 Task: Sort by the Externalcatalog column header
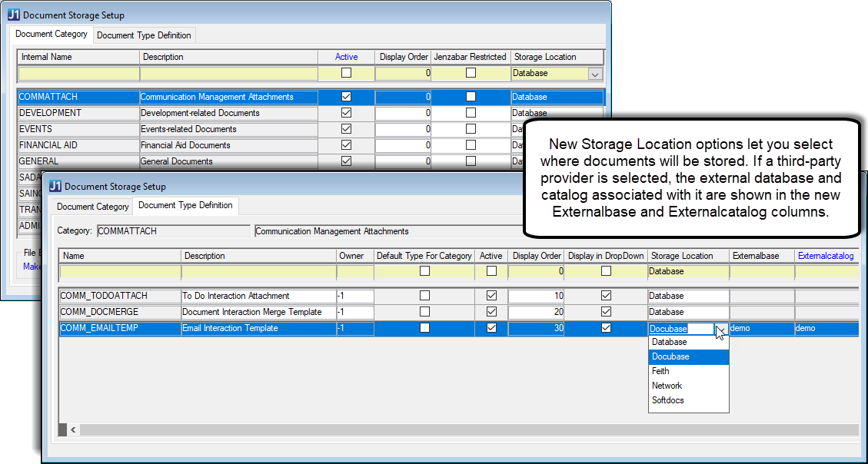[x=825, y=256]
